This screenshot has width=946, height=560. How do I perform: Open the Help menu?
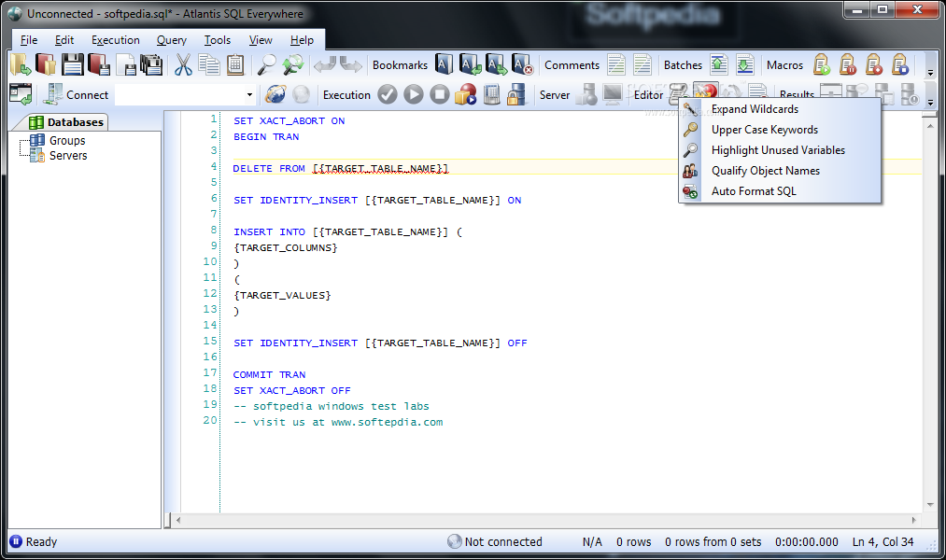[x=302, y=40]
